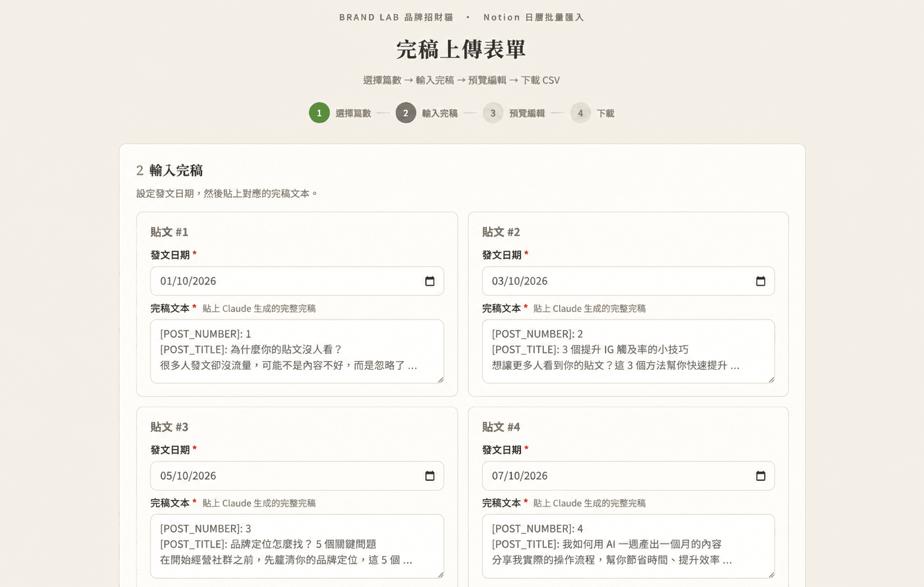Click the 貼文 #2 card heading

coord(501,232)
